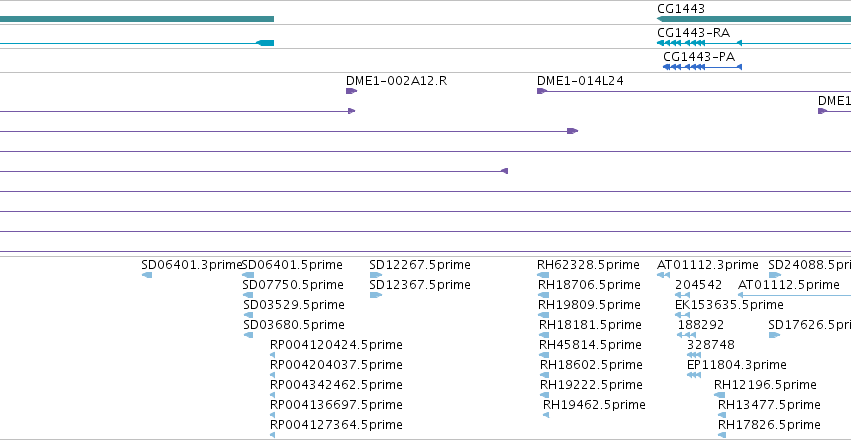Select the RP004120424.5prime EST label
The height and width of the screenshot is (440, 851).
tap(336, 345)
